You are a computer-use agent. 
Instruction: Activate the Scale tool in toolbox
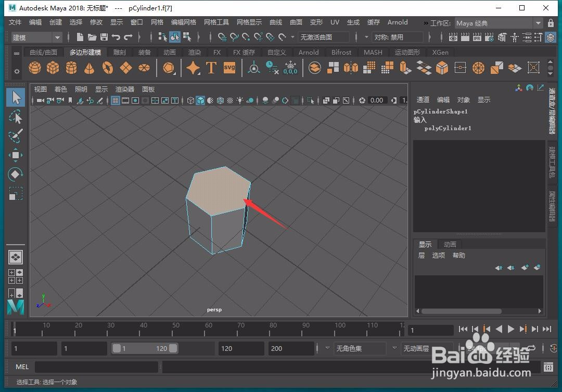pyautogui.click(x=16, y=194)
